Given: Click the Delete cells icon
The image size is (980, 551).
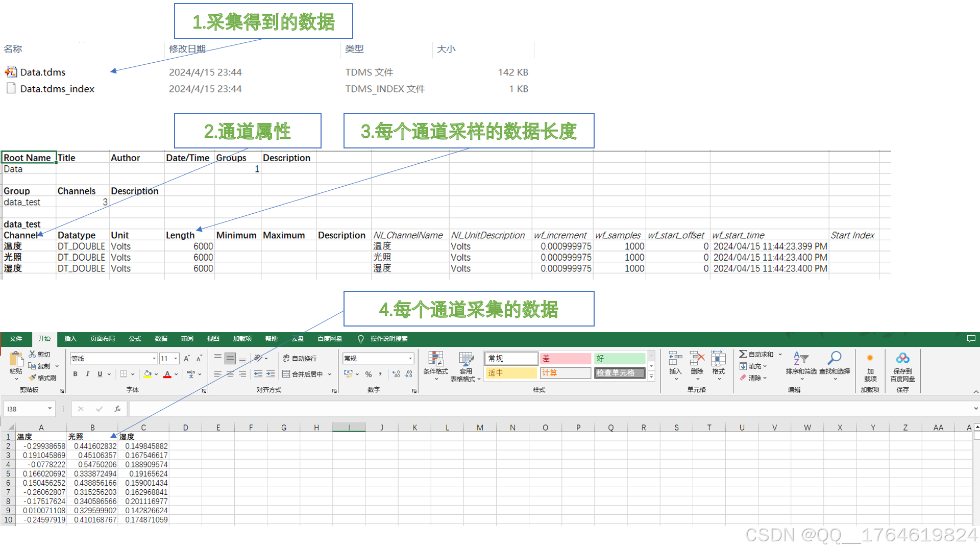Looking at the screenshot, I should pos(697,359).
